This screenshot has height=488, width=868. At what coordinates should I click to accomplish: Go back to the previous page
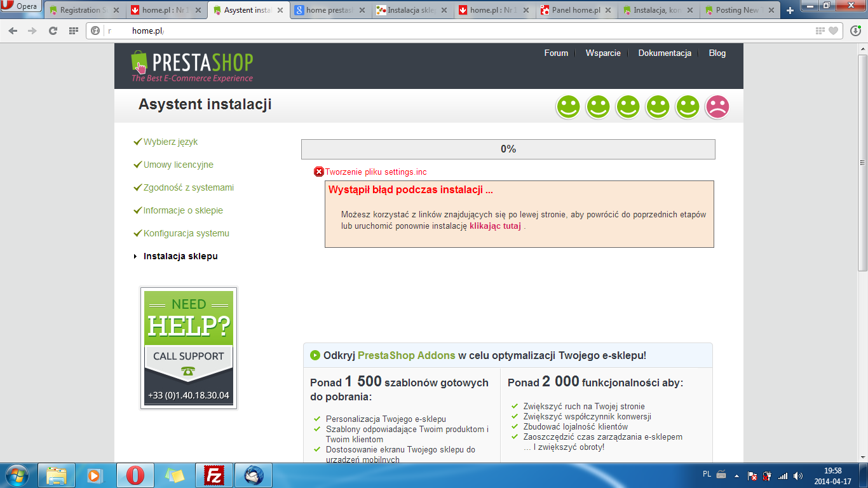pyautogui.click(x=13, y=30)
